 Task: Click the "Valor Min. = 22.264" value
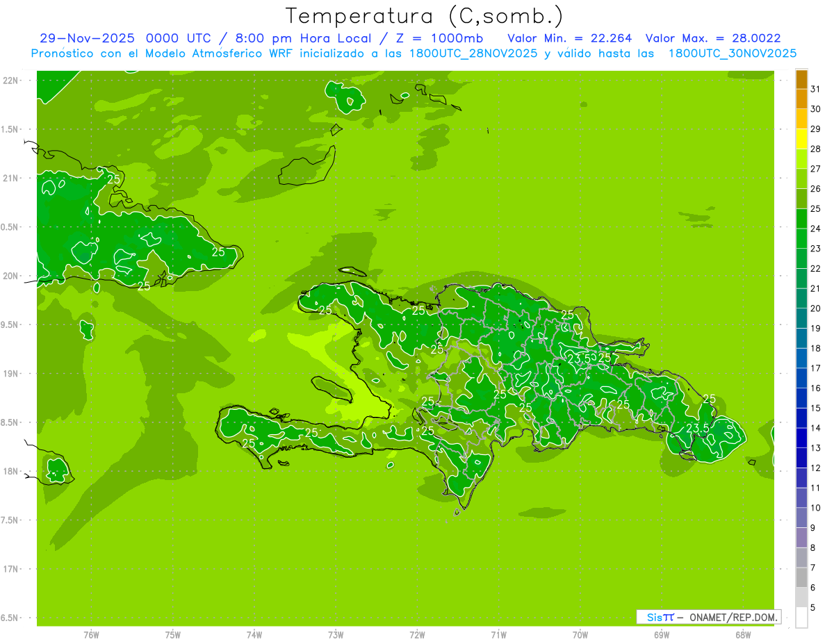570,39
